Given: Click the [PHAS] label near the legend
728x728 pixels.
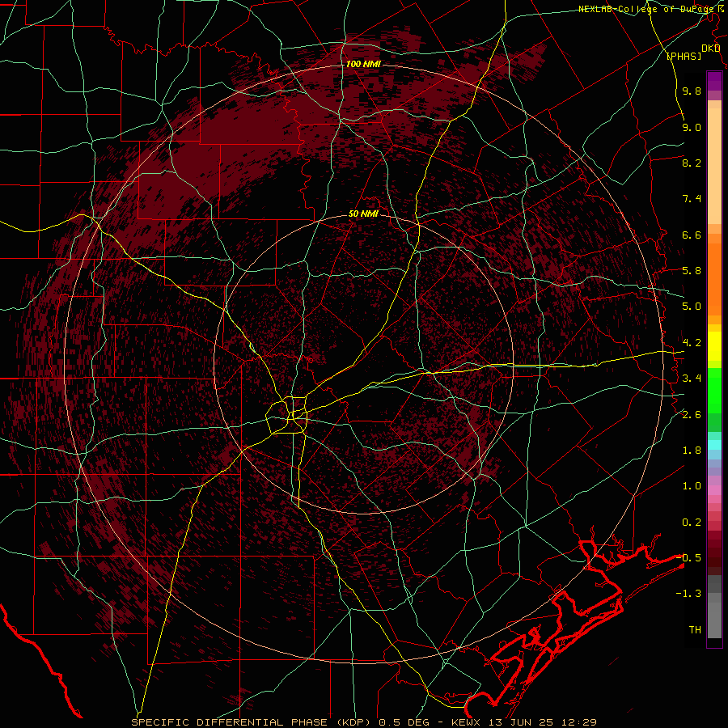Looking at the screenshot, I should click(684, 56).
